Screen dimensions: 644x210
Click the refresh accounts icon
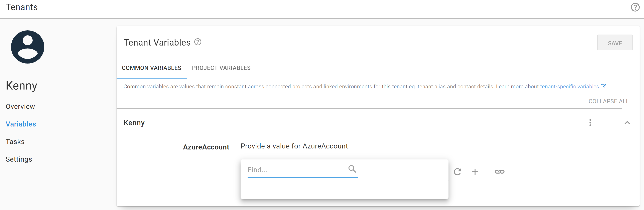pyautogui.click(x=458, y=172)
